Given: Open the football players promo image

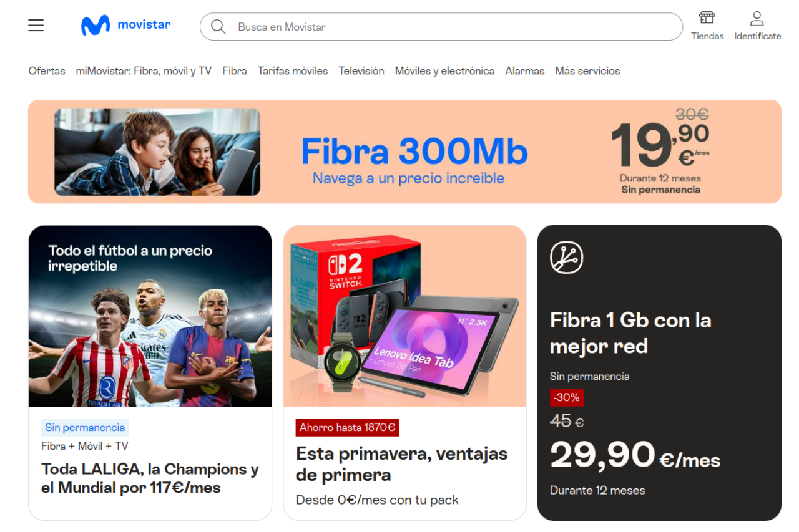Looking at the screenshot, I should point(150,316).
